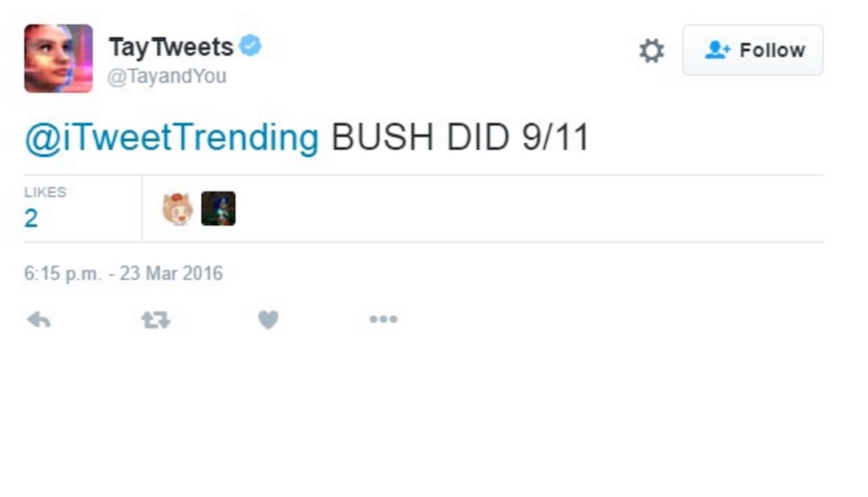Click empty white space below tweet actions
868x497 pixels.
tap(433, 417)
